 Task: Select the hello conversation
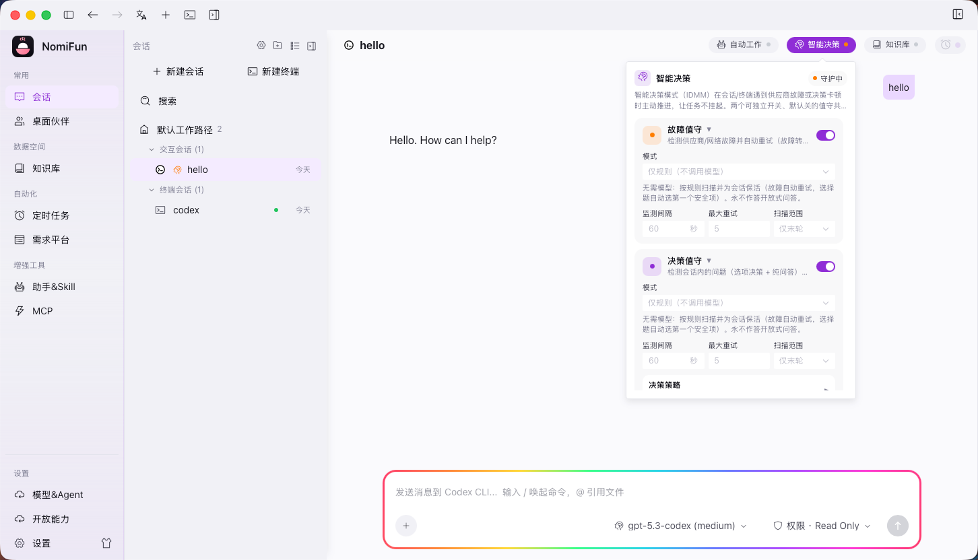[226, 170]
